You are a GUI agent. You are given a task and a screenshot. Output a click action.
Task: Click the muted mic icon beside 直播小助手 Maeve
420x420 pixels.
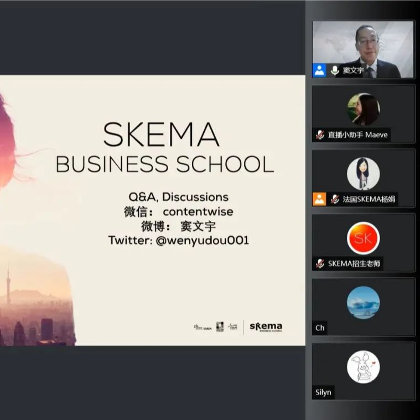pyautogui.click(x=320, y=135)
